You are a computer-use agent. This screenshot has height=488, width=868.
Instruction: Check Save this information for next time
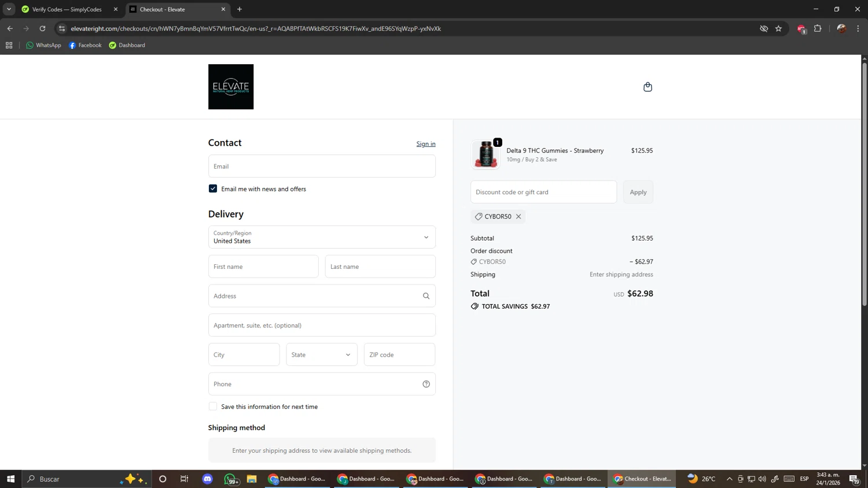[213, 406]
